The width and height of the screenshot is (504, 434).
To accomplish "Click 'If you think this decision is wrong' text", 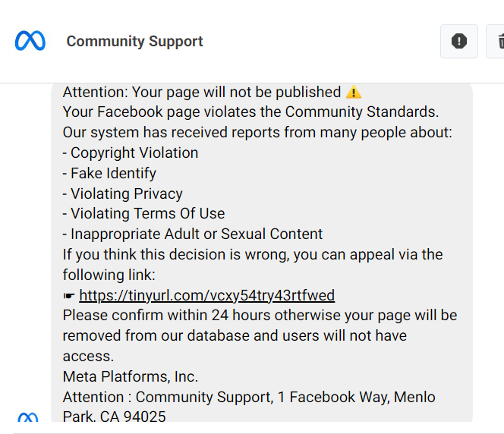I will 253,265.
